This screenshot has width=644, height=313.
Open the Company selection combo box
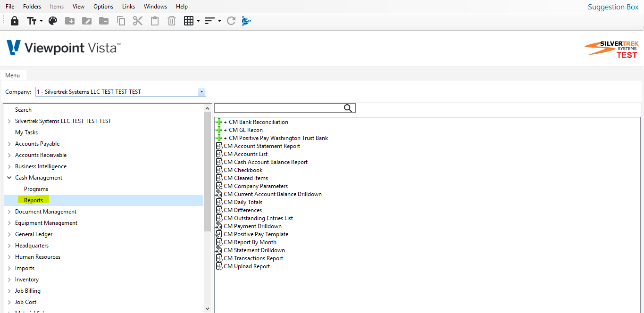click(x=121, y=92)
